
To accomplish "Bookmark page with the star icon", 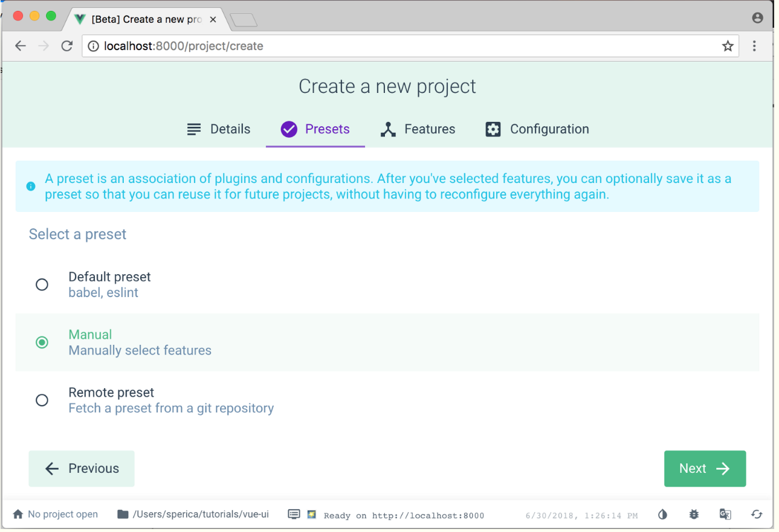I will click(x=728, y=46).
